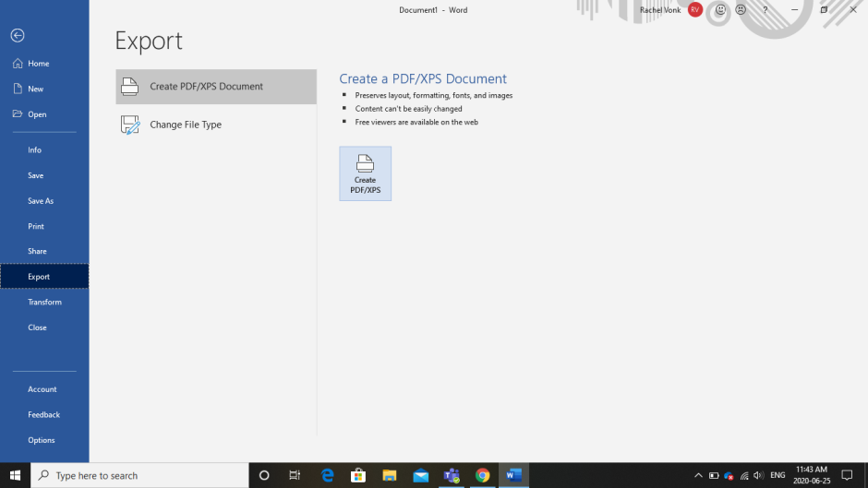
Task: Open Word Options
Action: pos(42,440)
